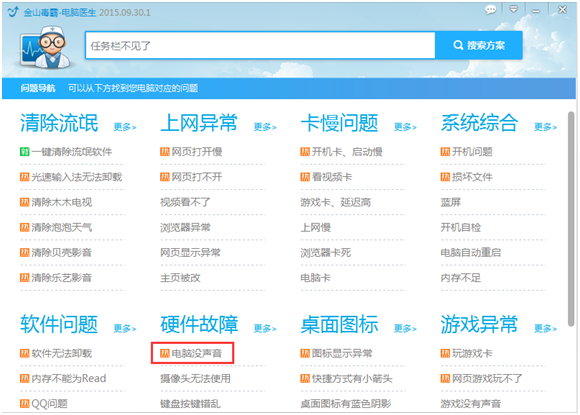Open the 卡慢问题 category heading

[x=339, y=123]
